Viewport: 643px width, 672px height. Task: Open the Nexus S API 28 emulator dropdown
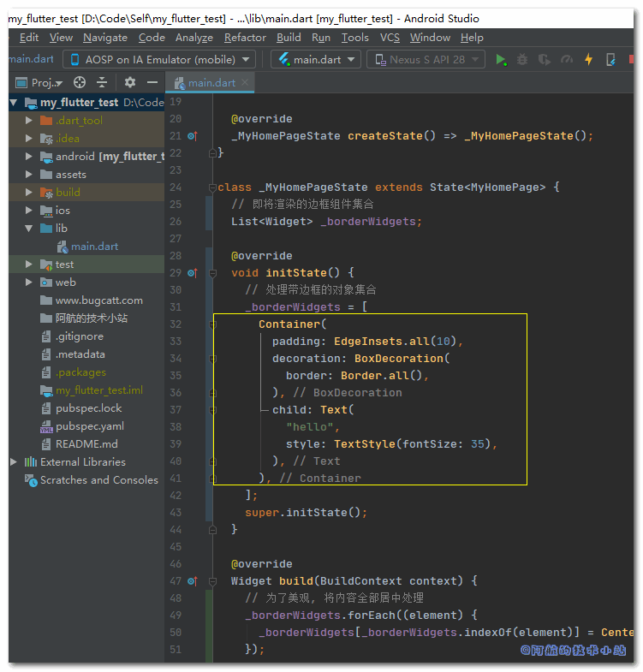click(426, 60)
